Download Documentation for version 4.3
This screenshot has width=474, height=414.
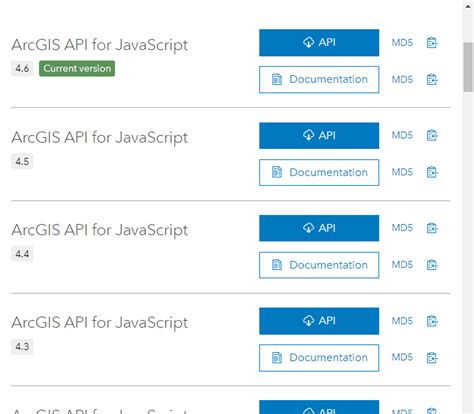[x=319, y=358]
